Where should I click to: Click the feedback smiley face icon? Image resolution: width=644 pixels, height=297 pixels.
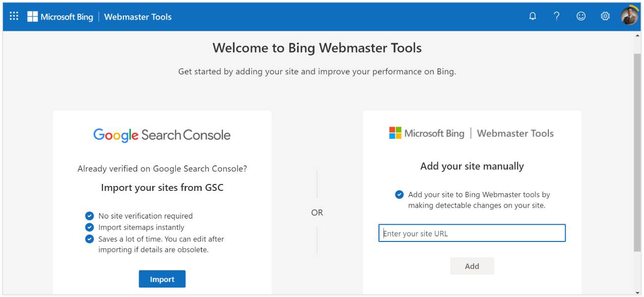click(581, 16)
